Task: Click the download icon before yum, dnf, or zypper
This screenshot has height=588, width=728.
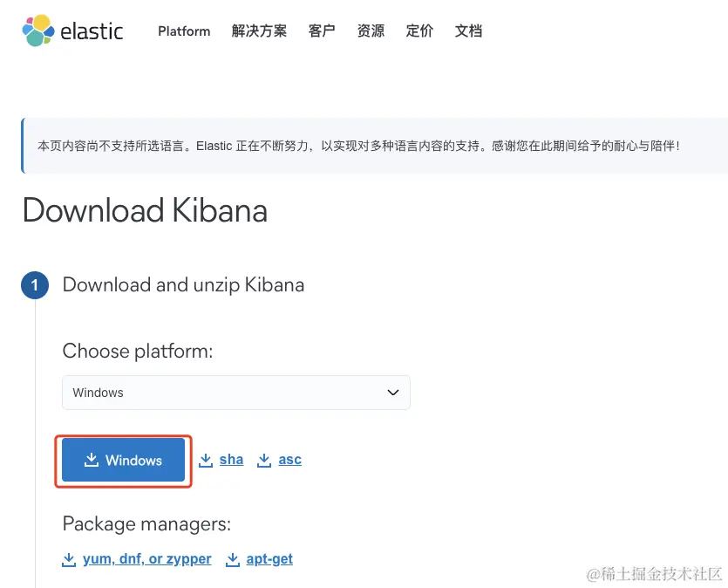Action: [69, 559]
